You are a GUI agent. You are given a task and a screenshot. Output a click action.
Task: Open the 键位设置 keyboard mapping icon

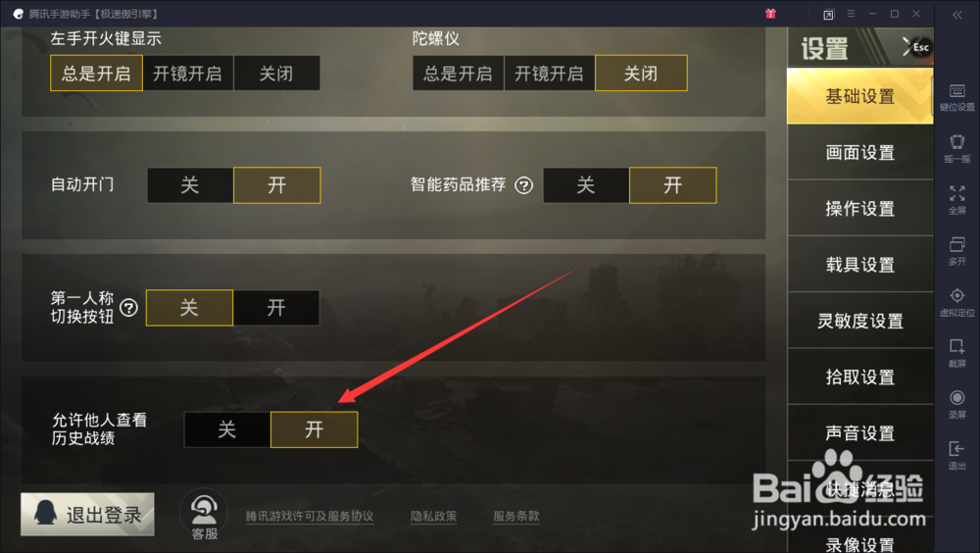(x=956, y=97)
